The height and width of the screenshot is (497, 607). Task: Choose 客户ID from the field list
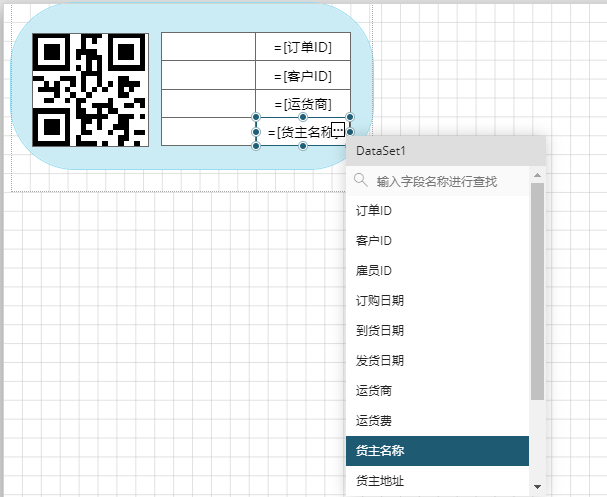pyautogui.click(x=437, y=241)
